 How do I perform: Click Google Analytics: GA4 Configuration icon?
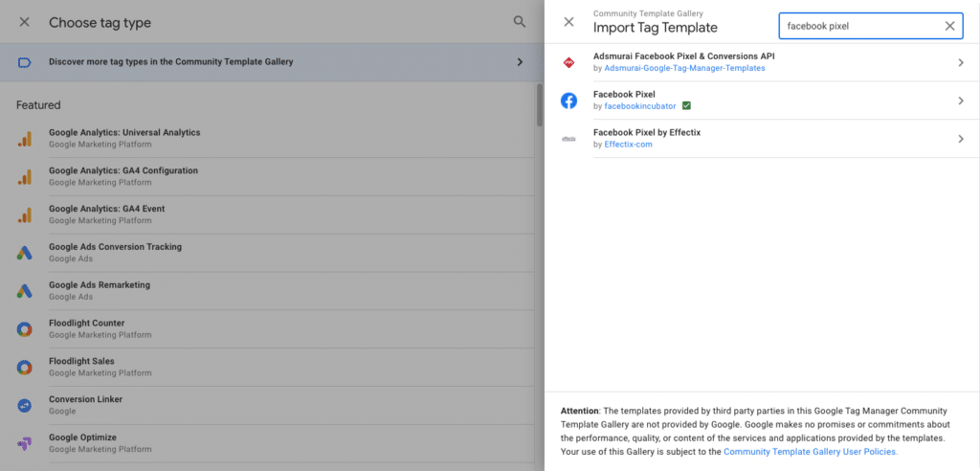(24, 178)
